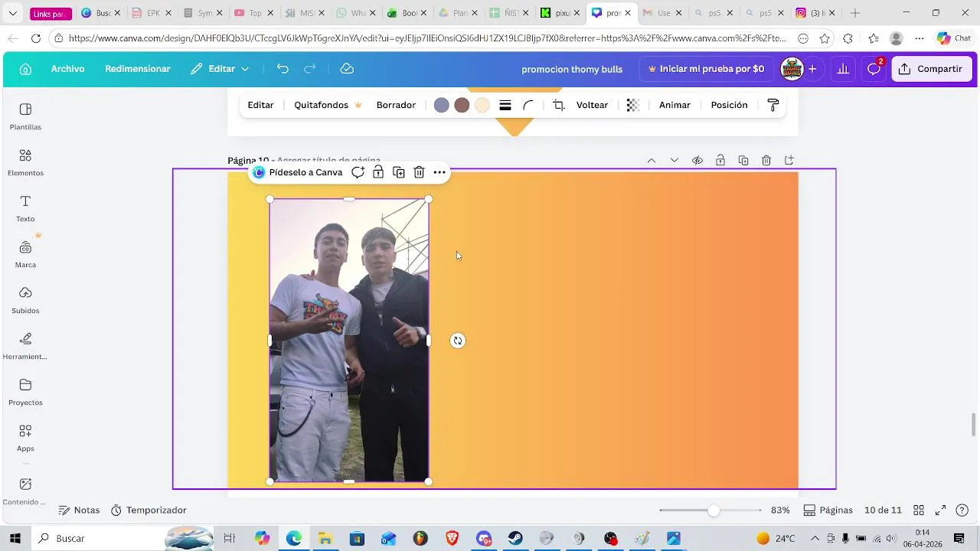Edit design title promocion thomy bulls

pos(572,70)
